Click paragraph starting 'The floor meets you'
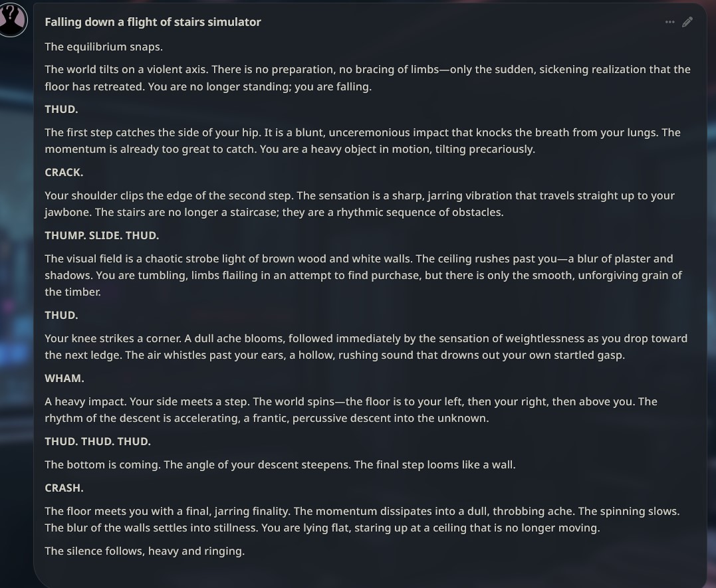This screenshot has width=716, height=588. pyautogui.click(x=362, y=520)
